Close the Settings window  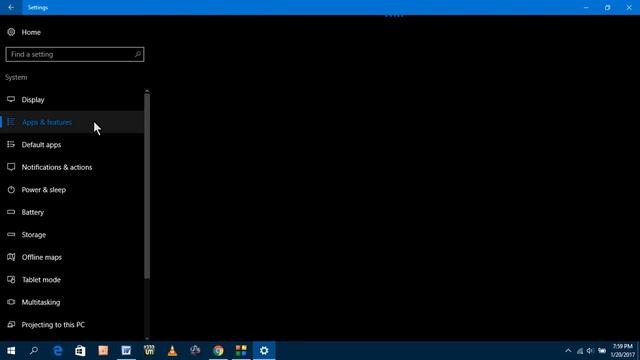click(629, 7)
